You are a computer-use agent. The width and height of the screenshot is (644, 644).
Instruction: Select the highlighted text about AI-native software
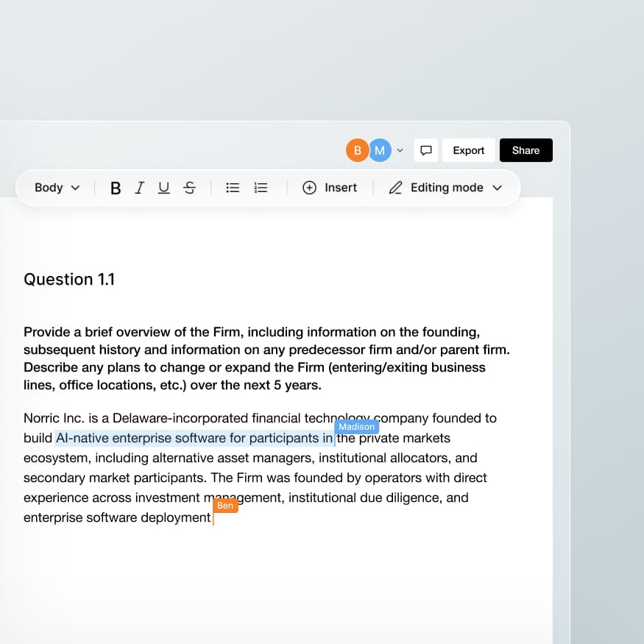tap(195, 438)
